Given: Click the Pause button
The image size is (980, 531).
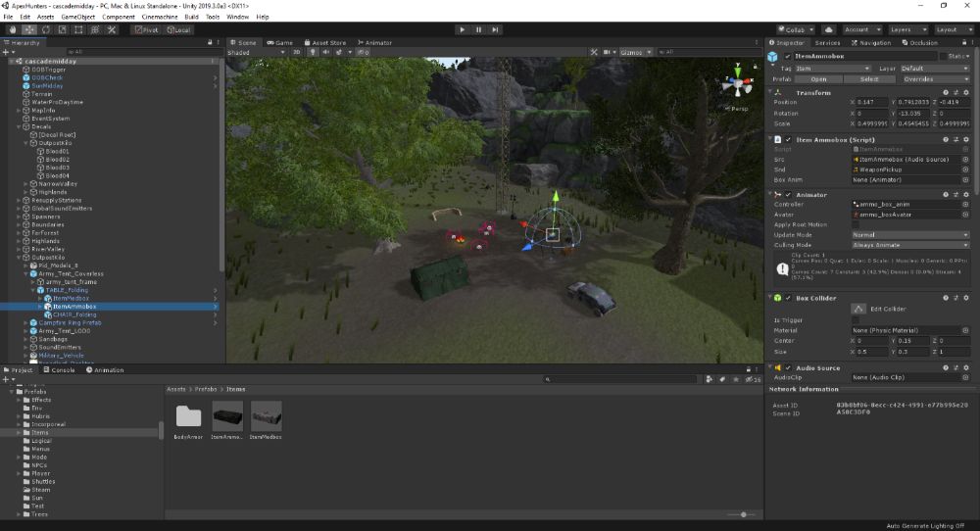Looking at the screenshot, I should tap(479, 29).
